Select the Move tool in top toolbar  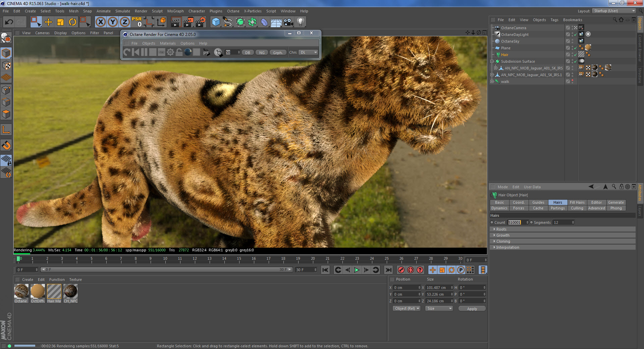point(48,22)
